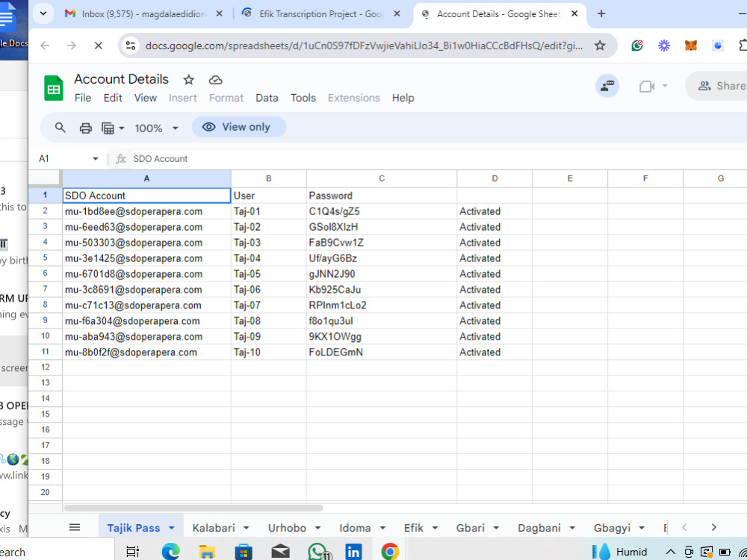Viewport: 747px width, 560px height.
Task: Open the Tajik Pass sheet tab menu arrow
Action: tap(172, 528)
